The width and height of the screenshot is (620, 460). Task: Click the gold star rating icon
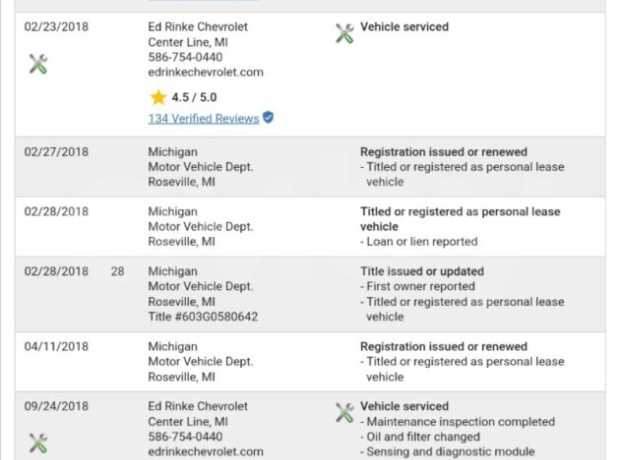tap(158, 97)
